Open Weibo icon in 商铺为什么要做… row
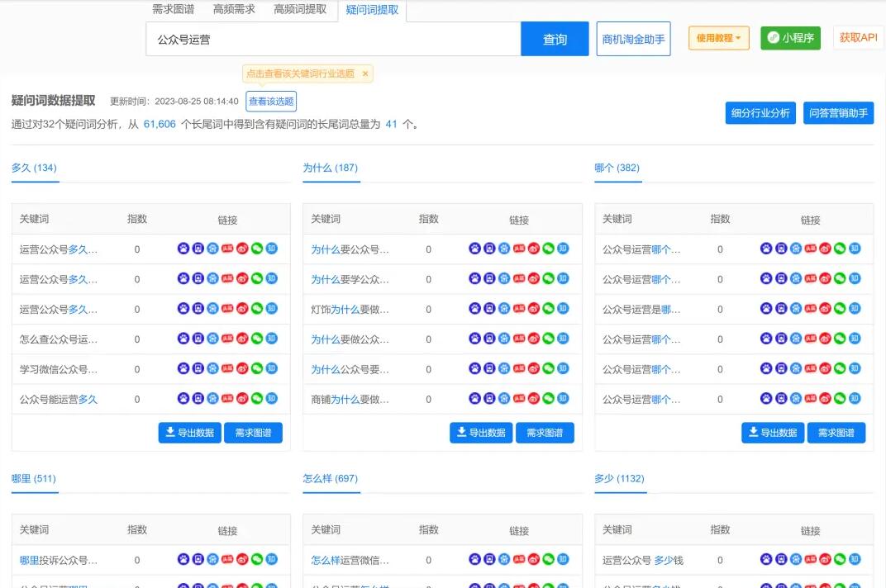The width and height of the screenshot is (886, 588). 534,398
